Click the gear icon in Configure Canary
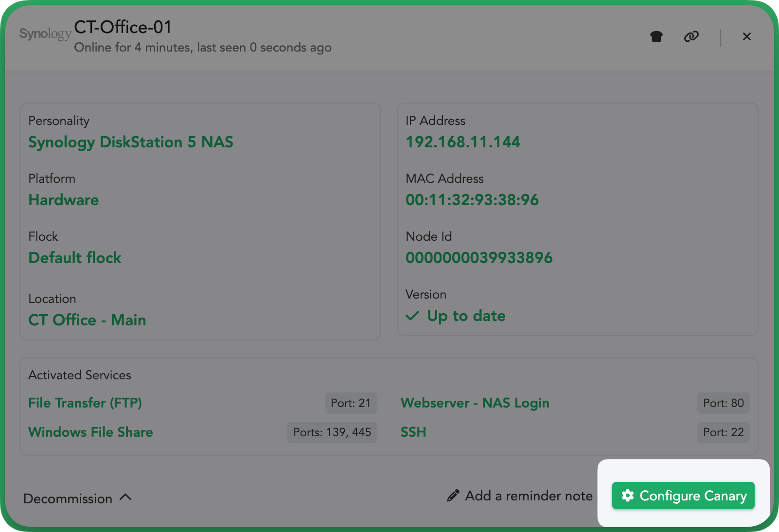Viewport: 779px width, 532px height. coord(628,496)
